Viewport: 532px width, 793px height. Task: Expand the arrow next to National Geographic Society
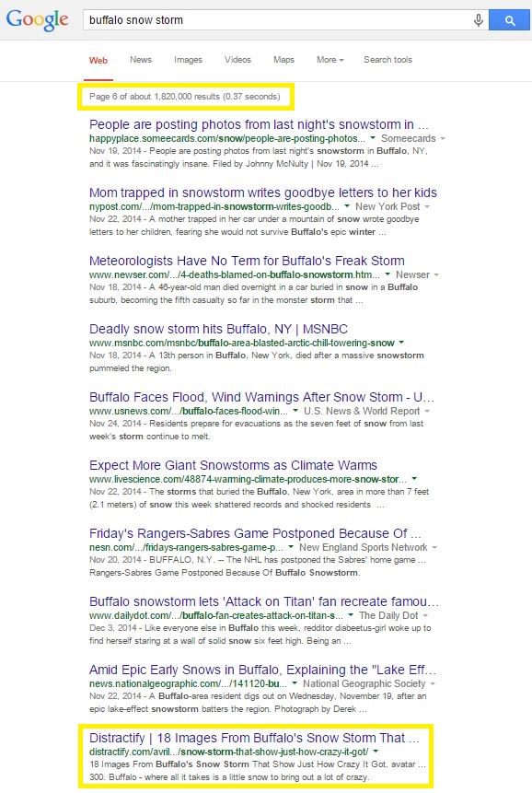433,683
